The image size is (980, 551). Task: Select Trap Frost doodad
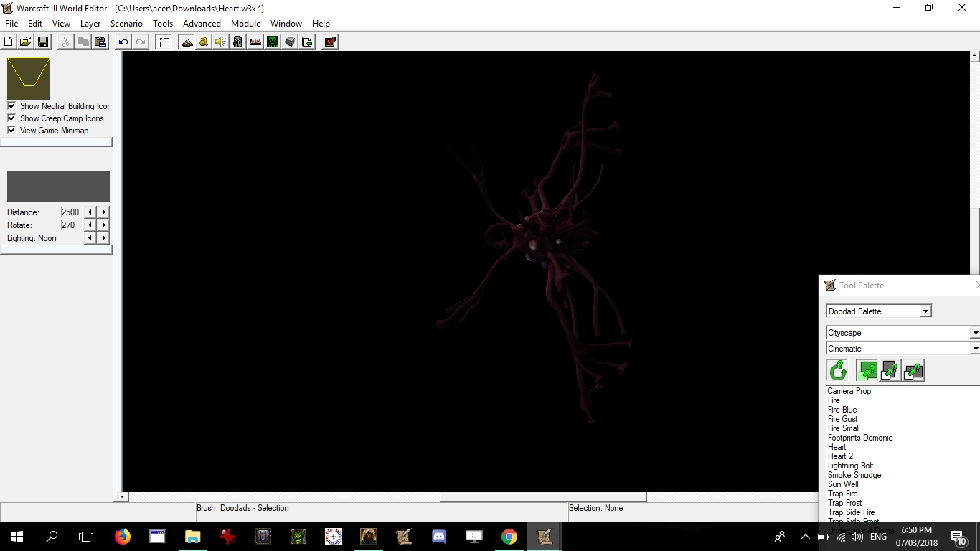click(844, 503)
